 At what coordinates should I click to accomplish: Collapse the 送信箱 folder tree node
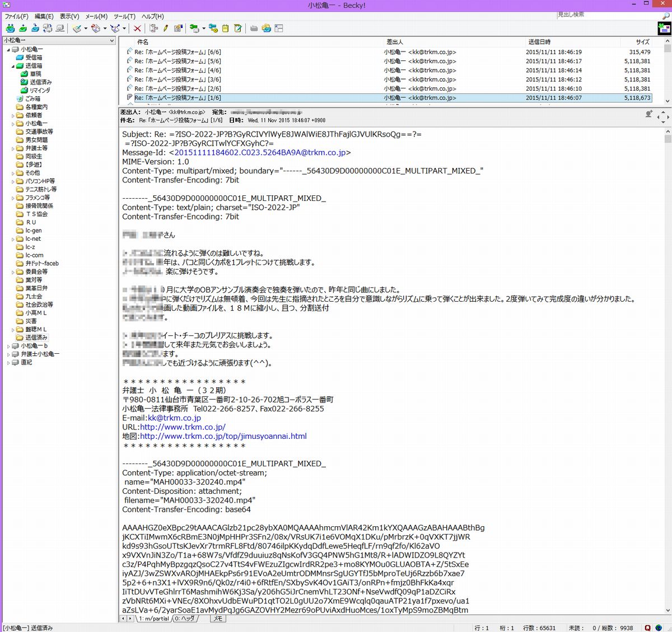(13, 66)
